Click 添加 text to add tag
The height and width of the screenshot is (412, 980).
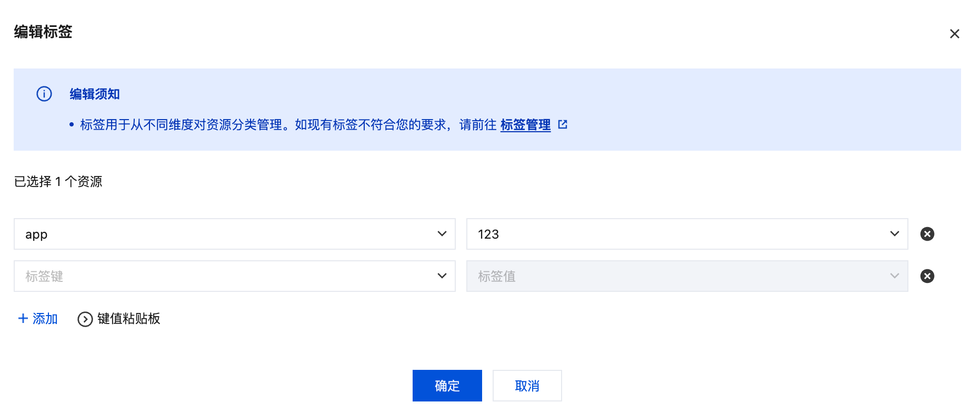[x=45, y=319]
